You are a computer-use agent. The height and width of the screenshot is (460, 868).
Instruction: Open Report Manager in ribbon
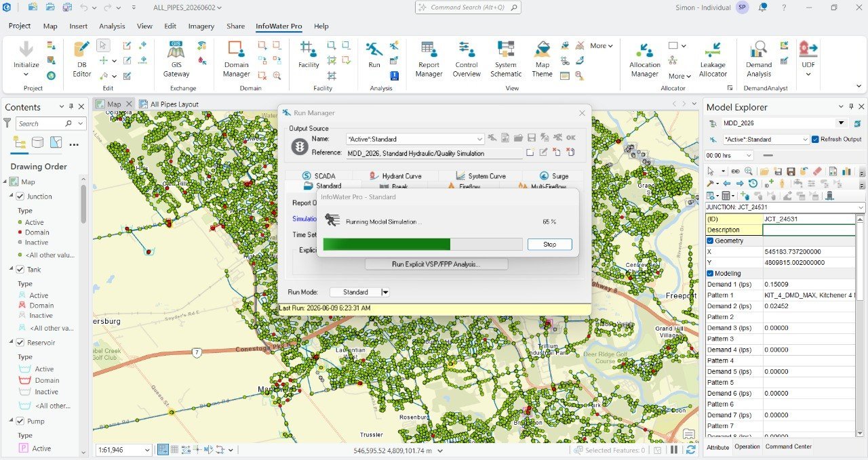[429, 60]
